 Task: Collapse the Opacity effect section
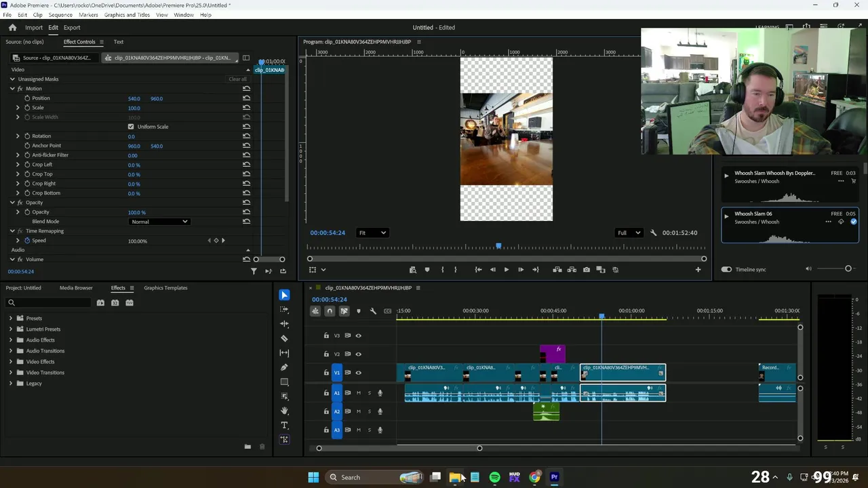12,203
